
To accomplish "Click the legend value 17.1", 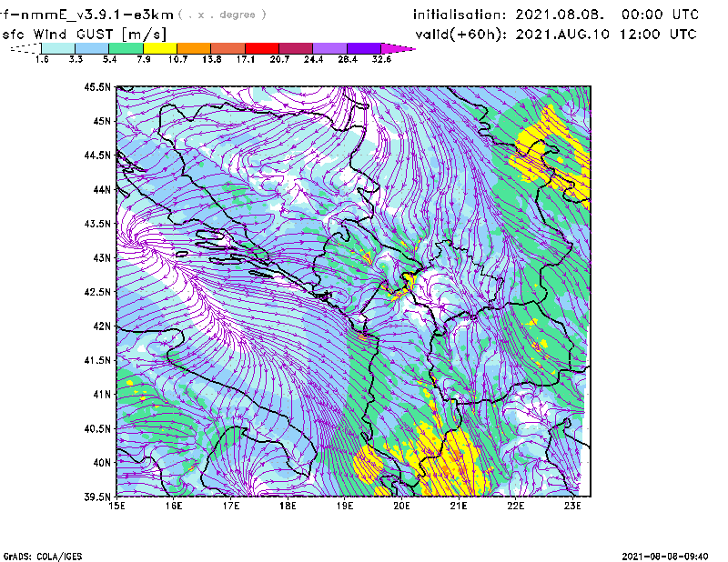I will (x=246, y=59).
